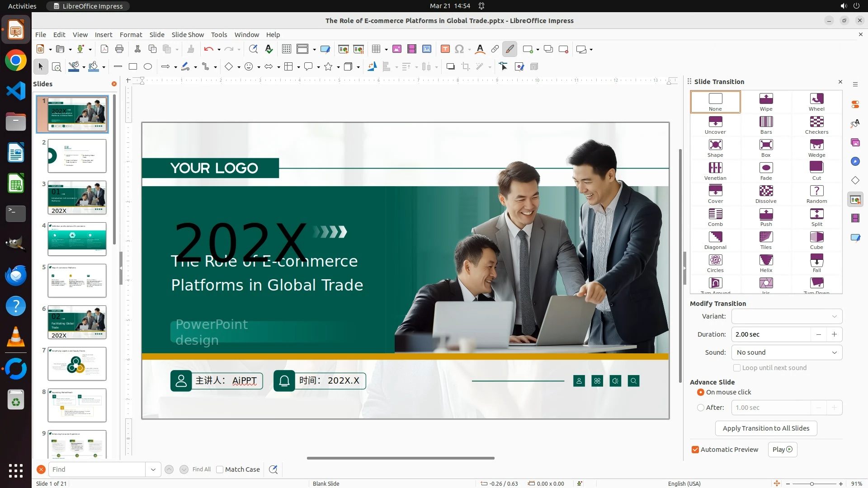Click the Insert Table toolbar icon
Screen dimensions: 868x488
pyautogui.click(x=376, y=49)
